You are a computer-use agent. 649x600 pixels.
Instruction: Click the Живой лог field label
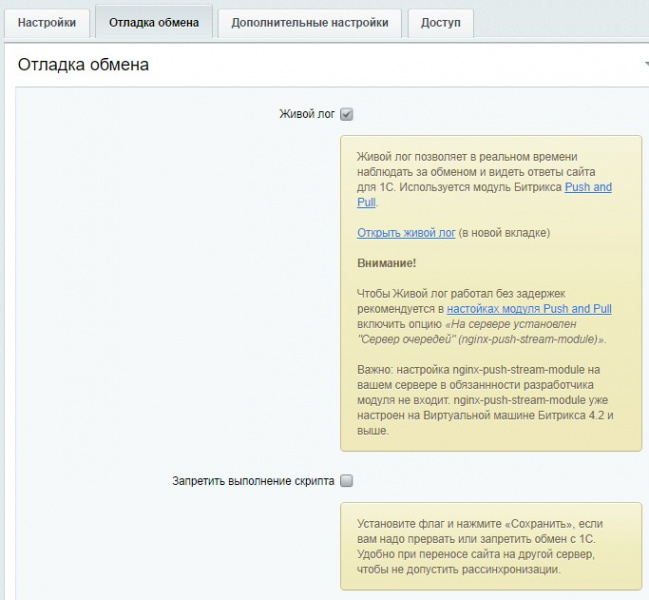pyautogui.click(x=306, y=114)
